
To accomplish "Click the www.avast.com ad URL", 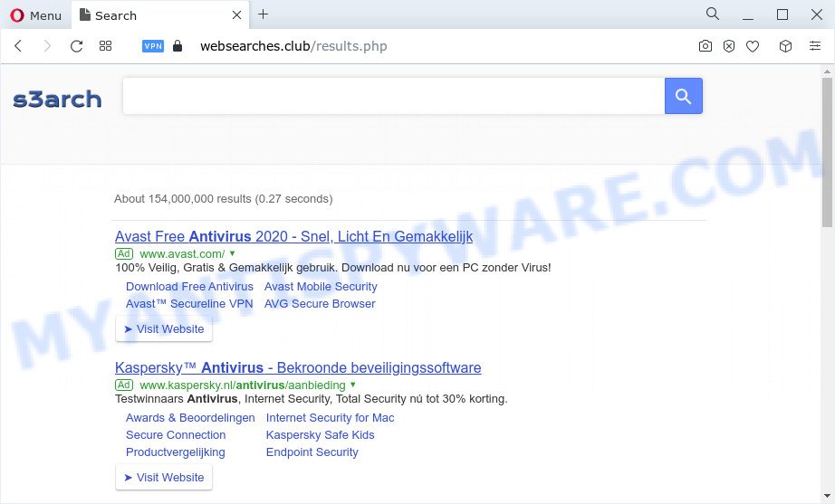I will (x=182, y=254).
